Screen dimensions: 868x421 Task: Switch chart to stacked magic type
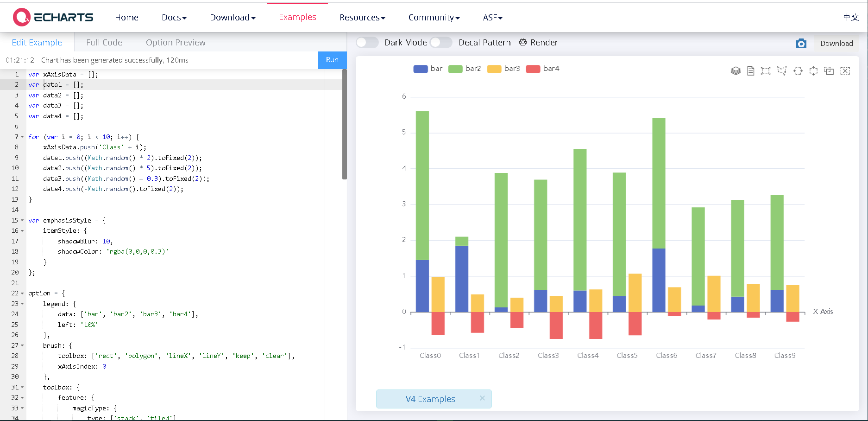coord(736,71)
